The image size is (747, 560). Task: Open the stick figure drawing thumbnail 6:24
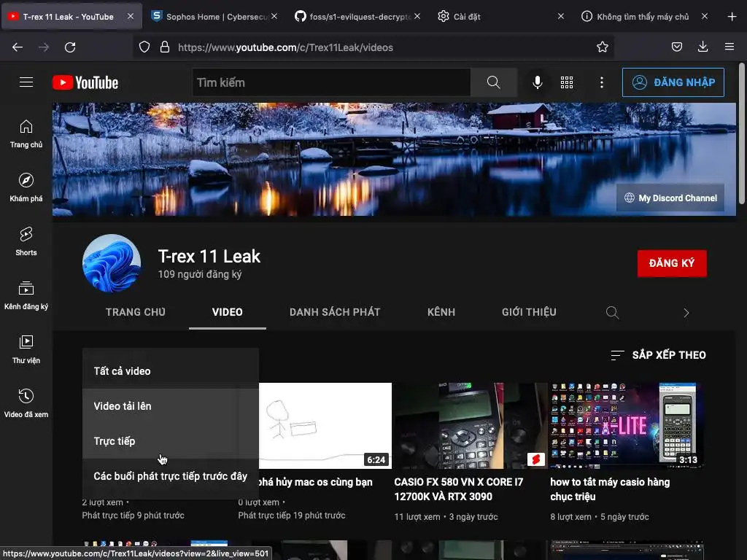point(325,425)
